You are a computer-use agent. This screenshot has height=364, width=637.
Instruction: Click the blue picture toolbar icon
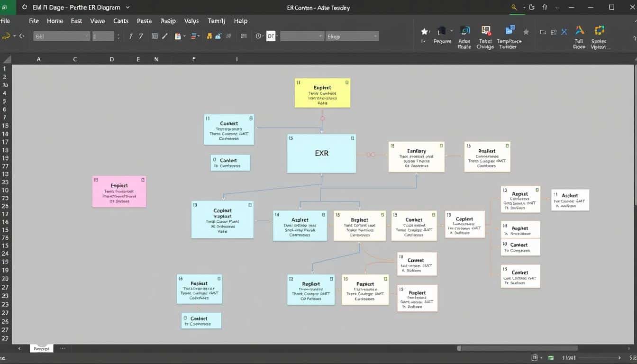(x=218, y=36)
